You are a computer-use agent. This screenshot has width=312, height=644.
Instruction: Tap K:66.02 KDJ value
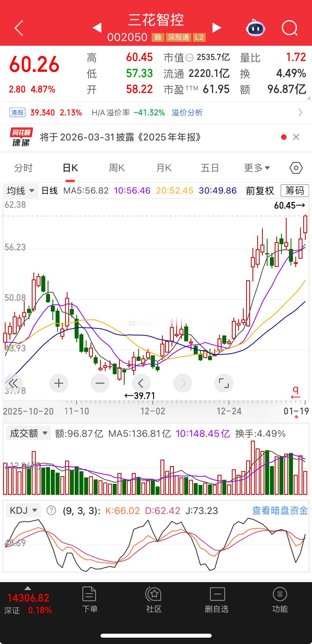123,510
